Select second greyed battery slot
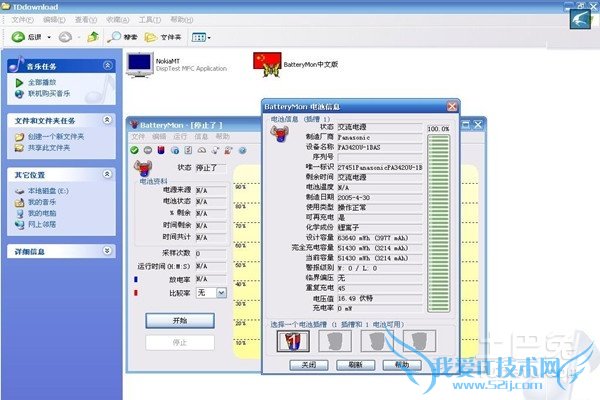This screenshot has width=600, height=400. (335, 341)
